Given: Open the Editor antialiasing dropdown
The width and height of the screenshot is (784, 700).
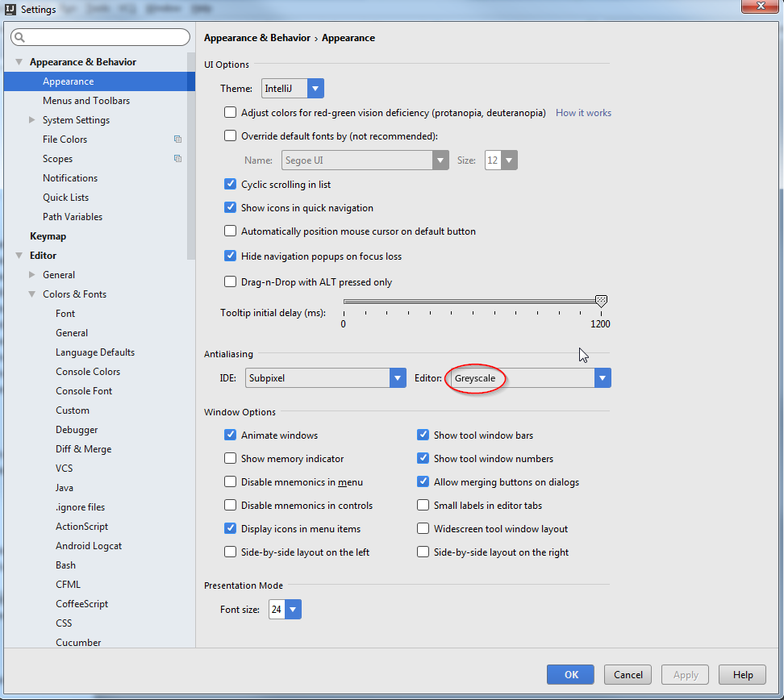Looking at the screenshot, I should pyautogui.click(x=603, y=377).
